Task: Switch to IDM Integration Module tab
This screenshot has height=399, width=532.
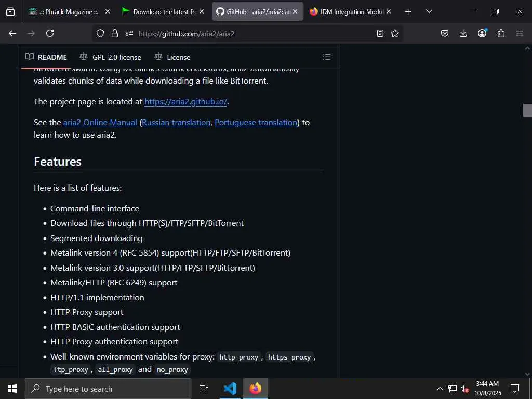Action: [x=350, y=11]
